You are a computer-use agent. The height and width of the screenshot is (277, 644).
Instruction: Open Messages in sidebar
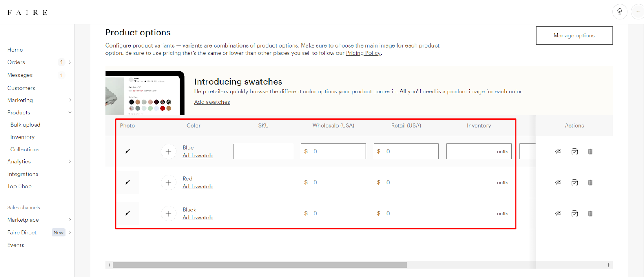pos(20,75)
